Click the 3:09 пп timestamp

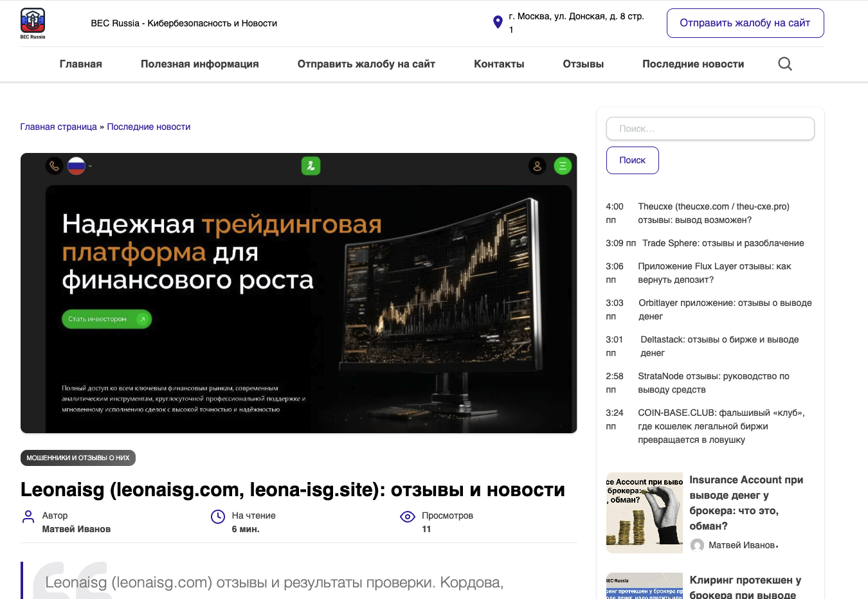621,243
